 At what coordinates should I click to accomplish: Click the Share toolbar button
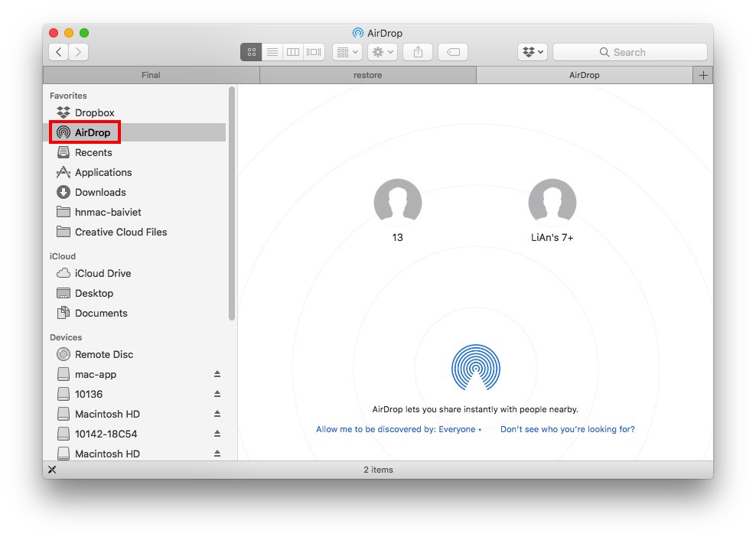[418, 52]
